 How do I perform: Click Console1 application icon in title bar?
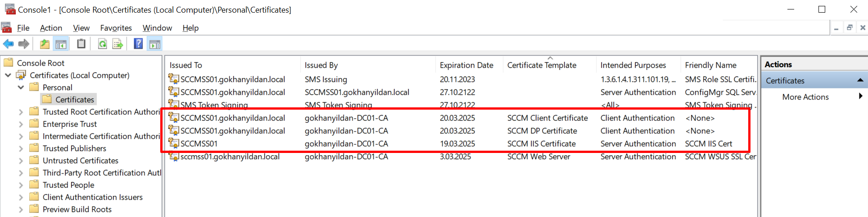[10, 9]
